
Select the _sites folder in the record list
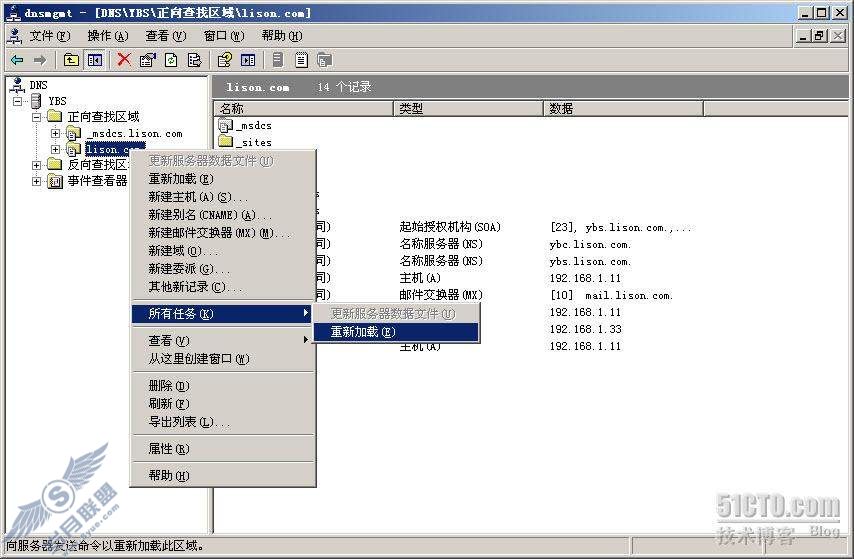click(x=245, y=142)
